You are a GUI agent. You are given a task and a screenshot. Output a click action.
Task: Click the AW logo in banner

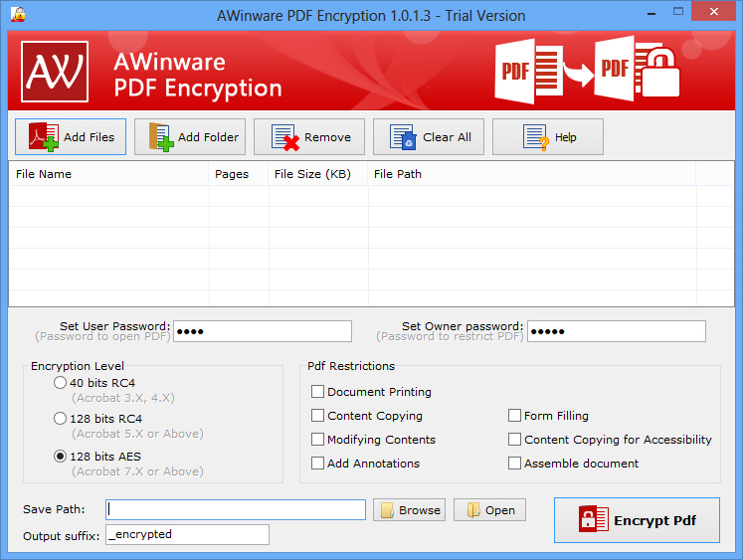(55, 72)
